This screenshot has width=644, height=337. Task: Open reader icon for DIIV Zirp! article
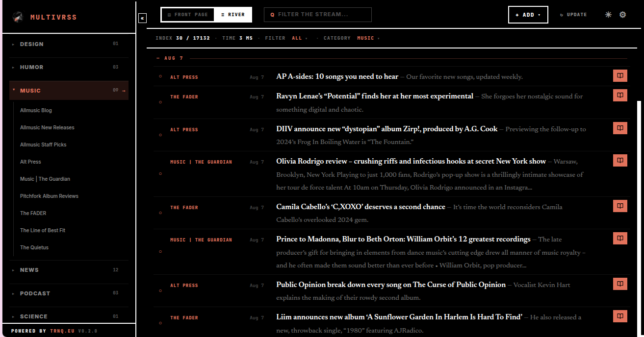point(620,128)
